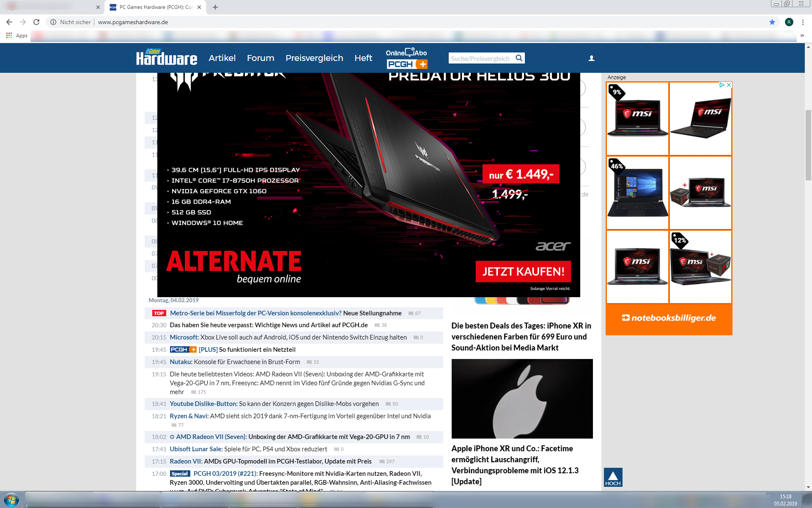The width and height of the screenshot is (812, 508).
Task: Open the MSI bundle with 12% discount
Action: click(x=700, y=267)
